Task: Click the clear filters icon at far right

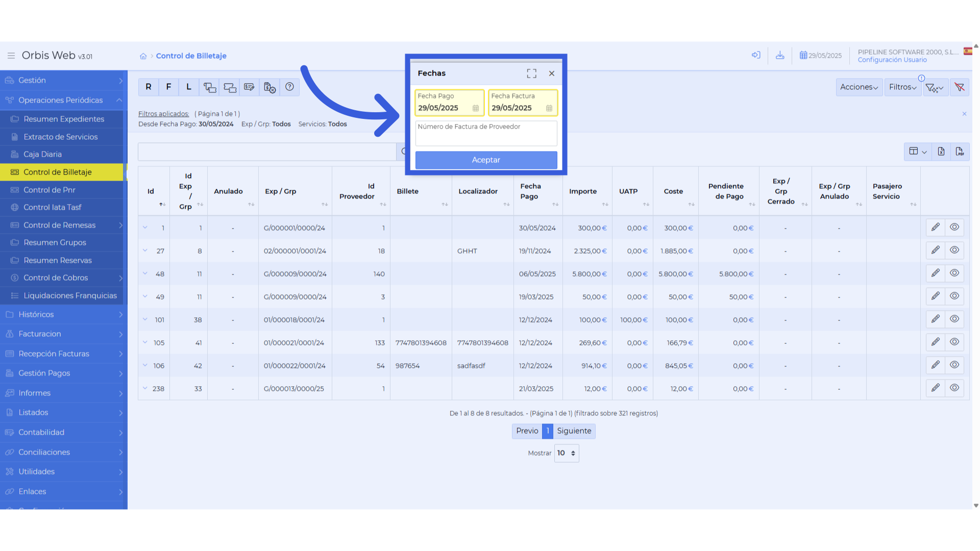Action: click(960, 87)
